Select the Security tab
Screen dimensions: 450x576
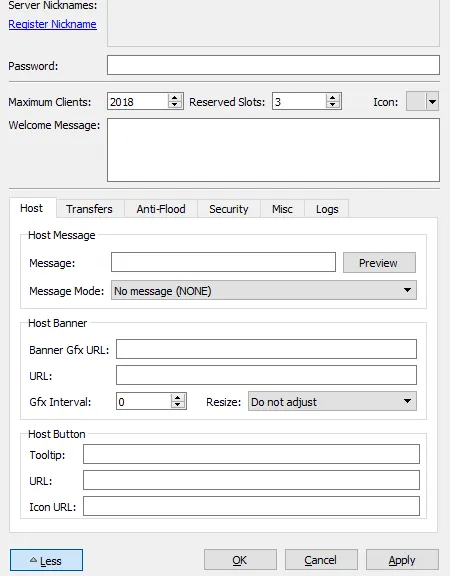coord(228,209)
